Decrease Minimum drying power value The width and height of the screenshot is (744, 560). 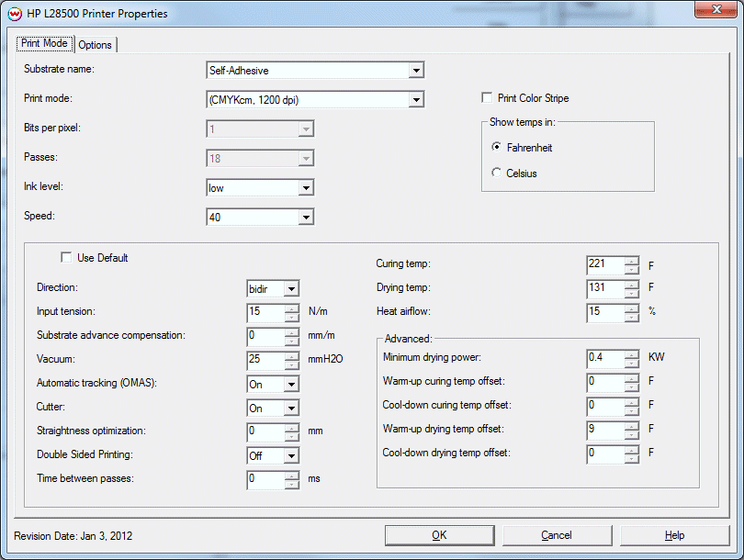coord(632,363)
